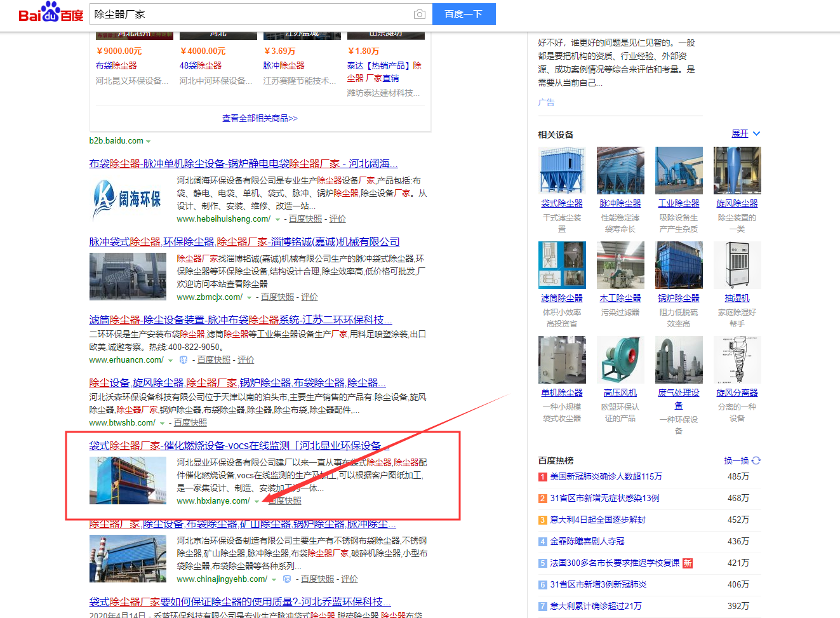Click the 滤筒除尘器 equipment image
The image size is (840, 618).
point(562,265)
